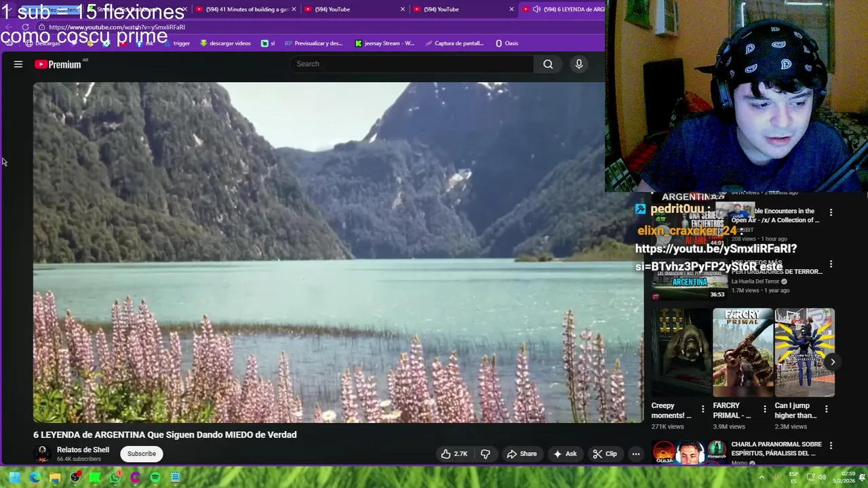Click the magnifying glass search button
The height and width of the screenshot is (488, 868).
pos(548,64)
